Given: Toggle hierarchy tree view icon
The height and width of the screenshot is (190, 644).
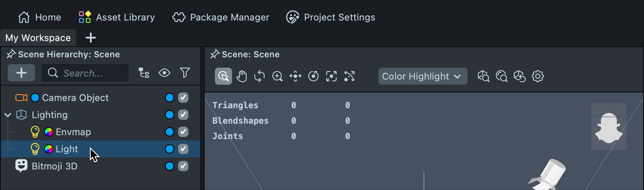Looking at the screenshot, I should click(x=144, y=73).
